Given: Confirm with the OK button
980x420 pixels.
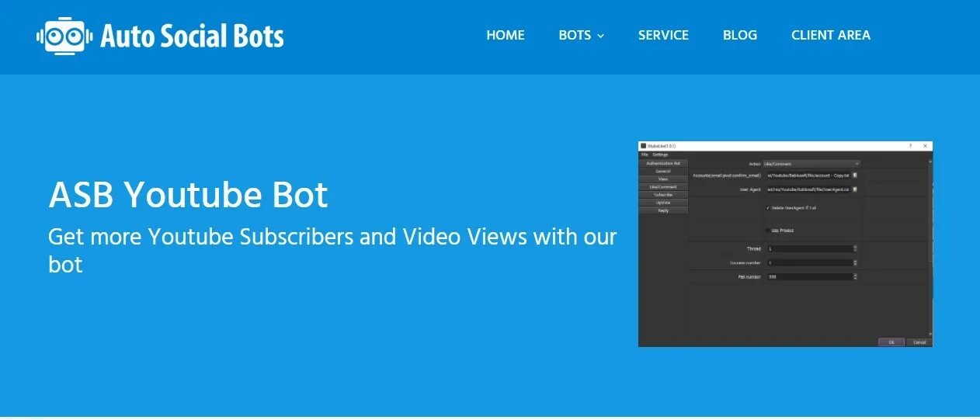Looking at the screenshot, I should click(x=891, y=342).
